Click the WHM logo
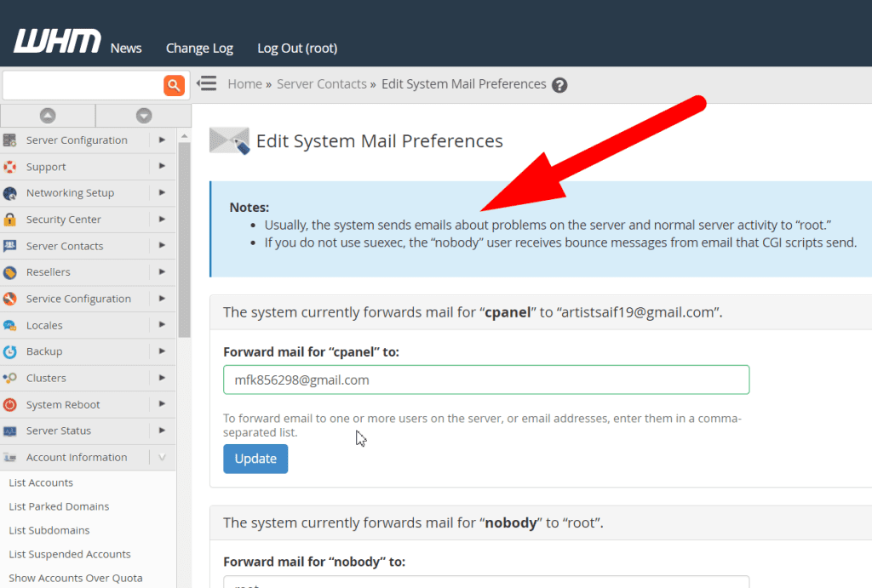Viewport: 872px width, 588px height. [x=57, y=42]
